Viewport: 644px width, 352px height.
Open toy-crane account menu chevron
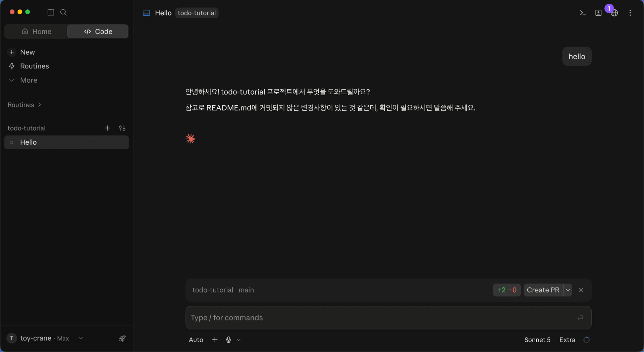(x=80, y=338)
